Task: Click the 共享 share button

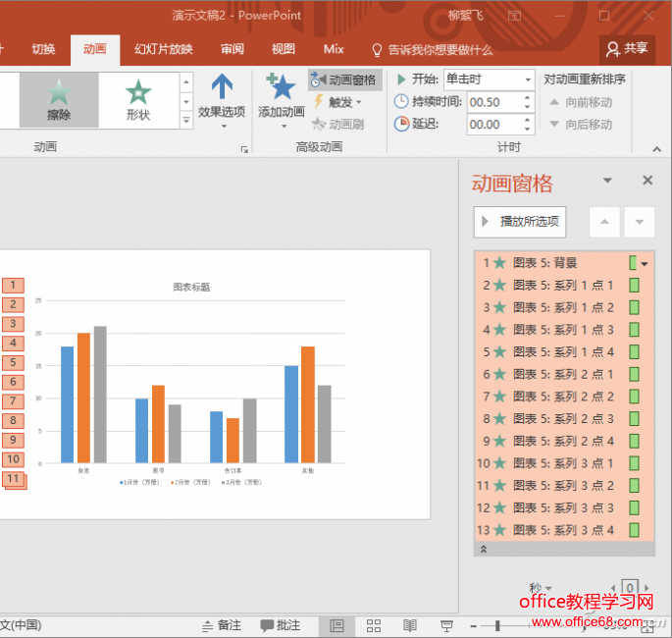Action: click(x=627, y=49)
